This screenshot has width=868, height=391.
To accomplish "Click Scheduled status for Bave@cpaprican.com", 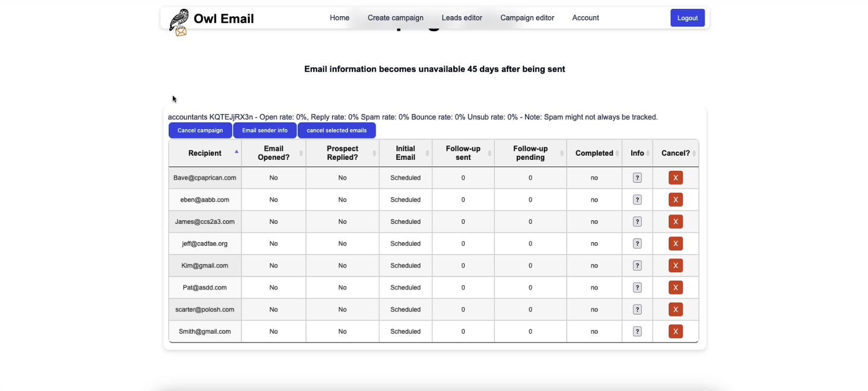I will tap(405, 178).
